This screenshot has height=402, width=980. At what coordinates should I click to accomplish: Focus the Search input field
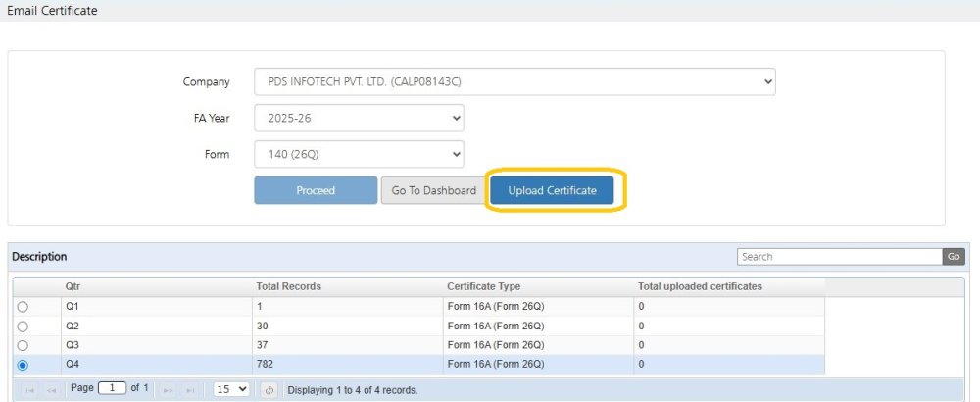[840, 257]
